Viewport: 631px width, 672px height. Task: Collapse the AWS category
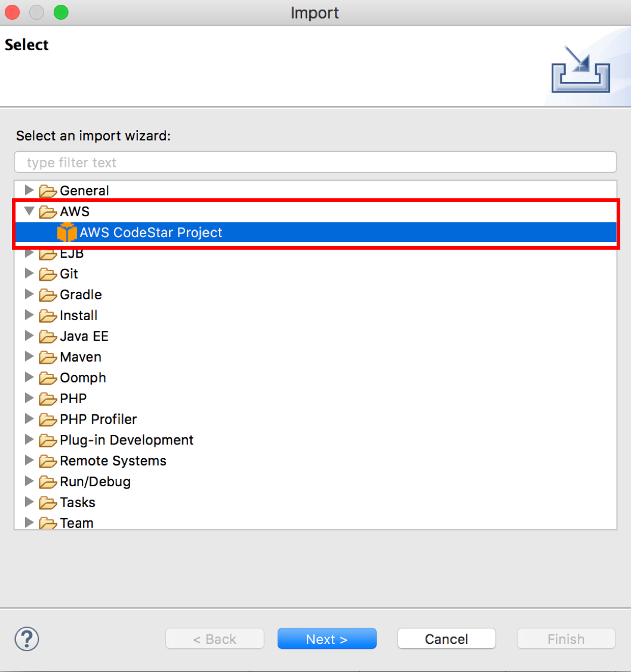[x=29, y=211]
